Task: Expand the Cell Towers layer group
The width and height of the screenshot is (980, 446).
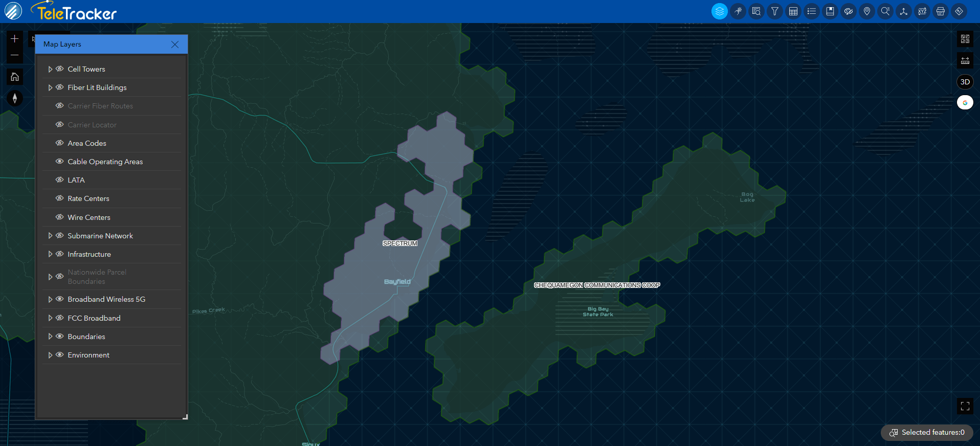Action: [50, 69]
